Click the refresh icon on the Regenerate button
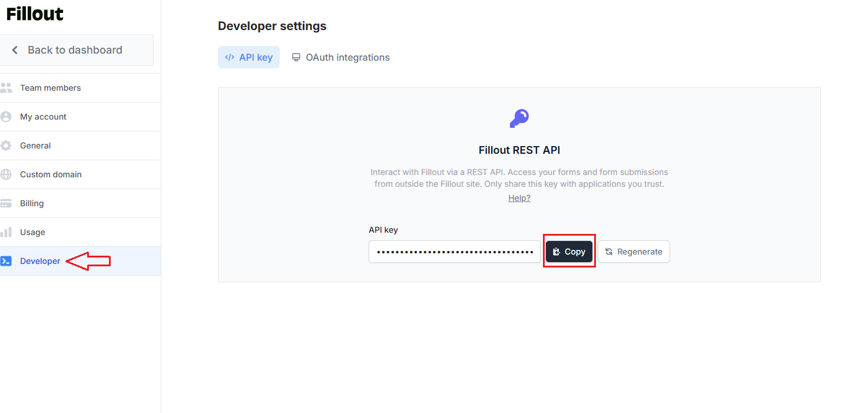This screenshot has height=413, width=868. pyautogui.click(x=609, y=252)
